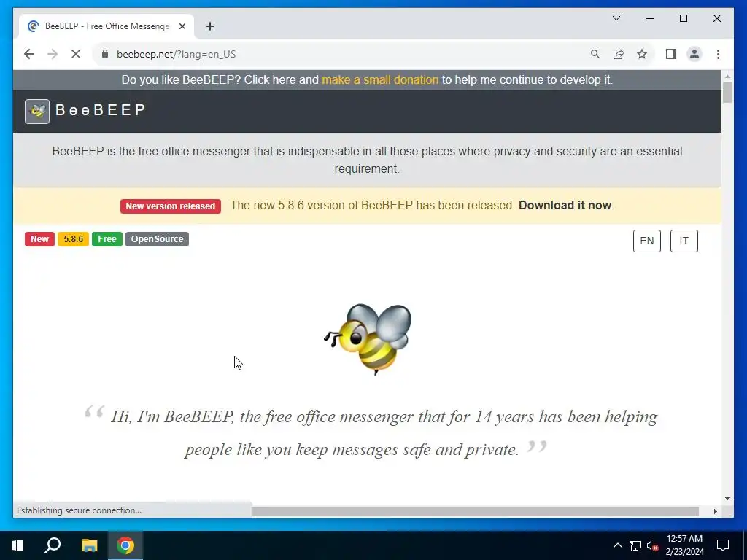
Task: Open a new tab with the plus button
Action: pos(210,26)
